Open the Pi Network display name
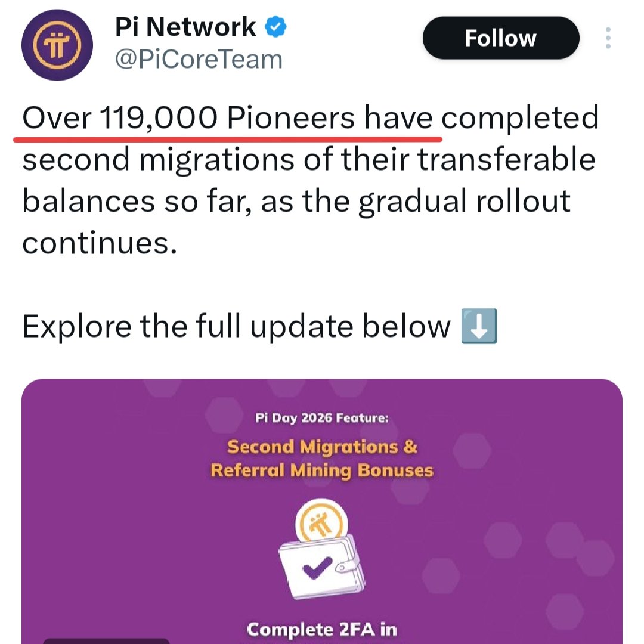The width and height of the screenshot is (644, 644). [185, 27]
